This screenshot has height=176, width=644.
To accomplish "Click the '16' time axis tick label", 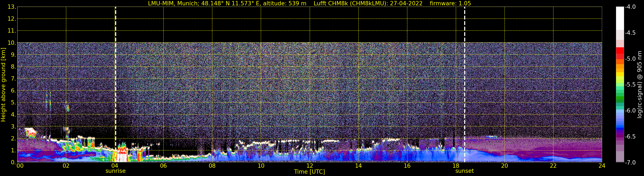I will (407, 166).
